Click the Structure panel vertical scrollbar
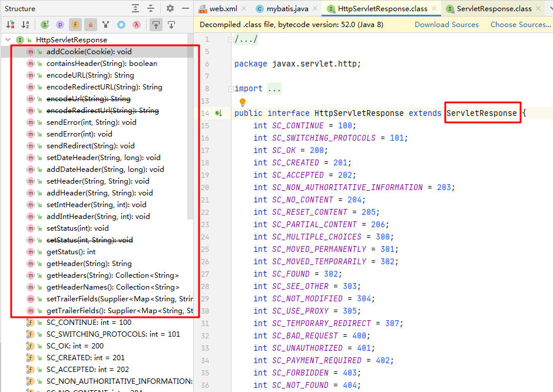Viewport: 553px width, 392px height. tap(190, 127)
